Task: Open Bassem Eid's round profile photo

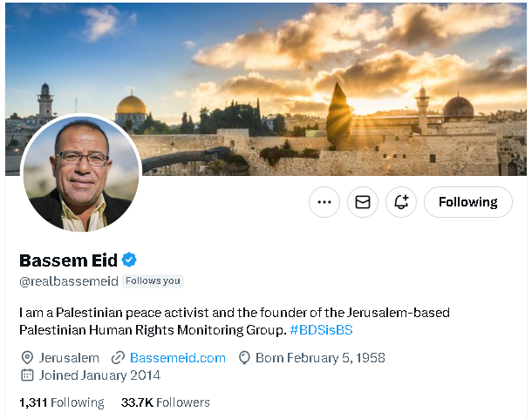Action: (x=80, y=172)
